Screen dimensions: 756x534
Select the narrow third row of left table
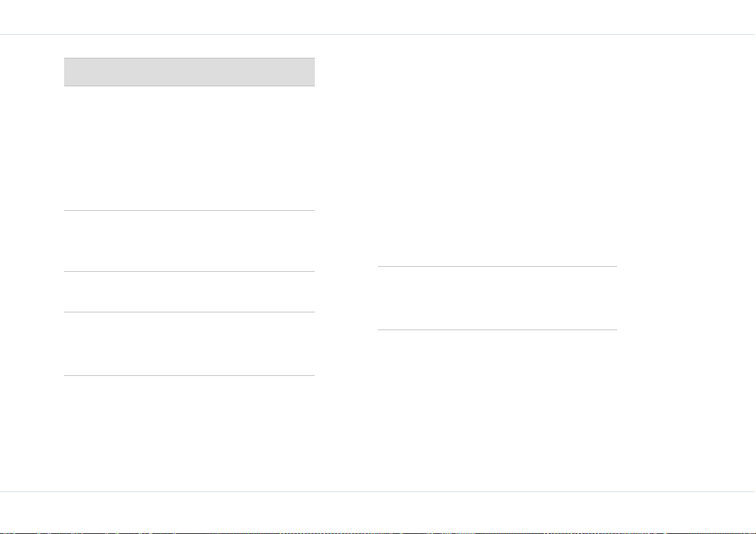pyautogui.click(x=189, y=291)
